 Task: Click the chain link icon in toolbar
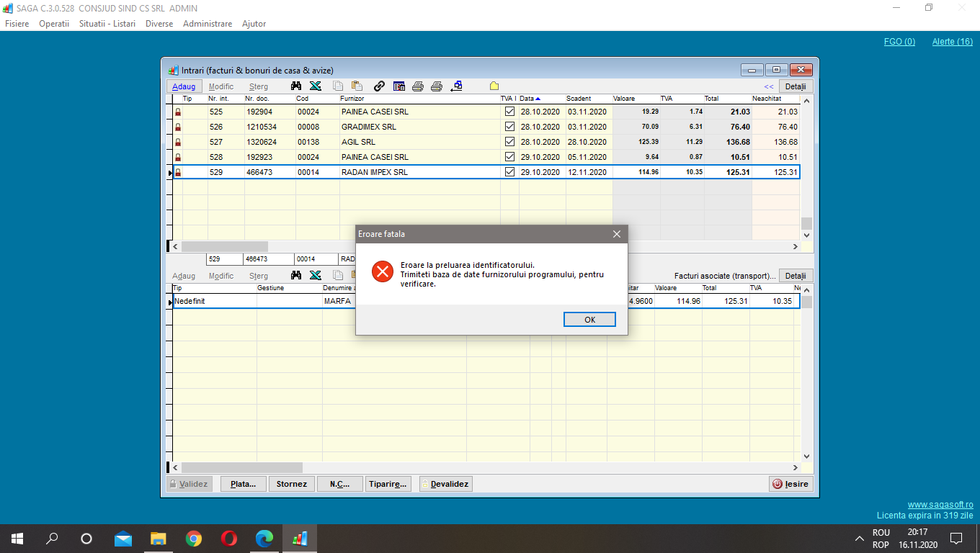tap(379, 86)
